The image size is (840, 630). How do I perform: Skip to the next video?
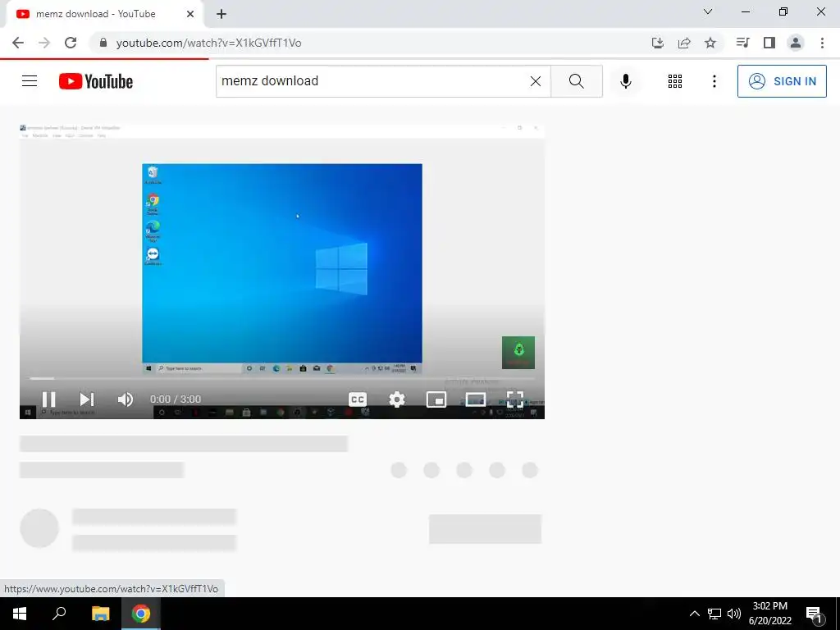coord(87,399)
